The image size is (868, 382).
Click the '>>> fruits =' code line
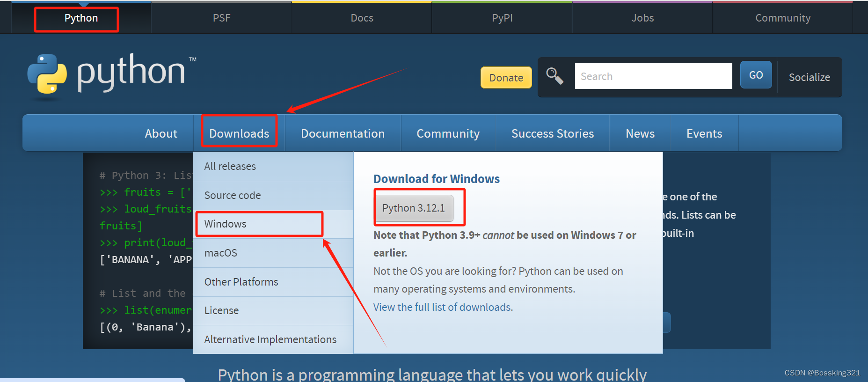[146, 192]
